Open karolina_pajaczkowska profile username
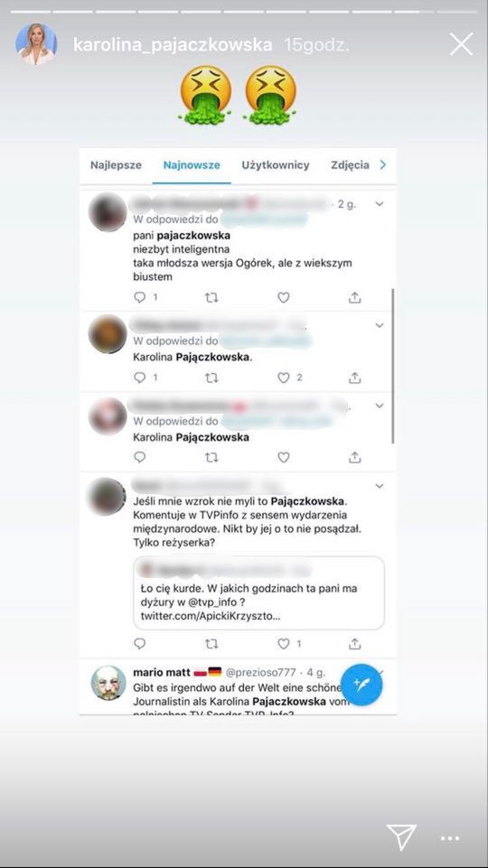The width and height of the screenshot is (488, 868). coord(173,45)
